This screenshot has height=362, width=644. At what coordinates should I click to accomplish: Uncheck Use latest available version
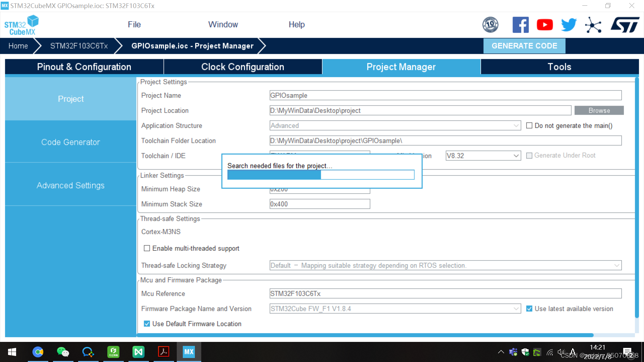(529, 309)
